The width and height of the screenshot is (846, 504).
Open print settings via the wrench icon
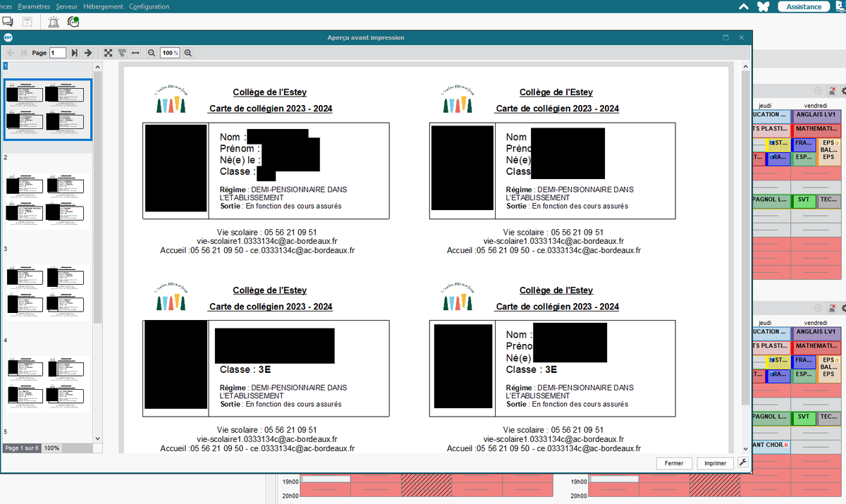click(742, 463)
